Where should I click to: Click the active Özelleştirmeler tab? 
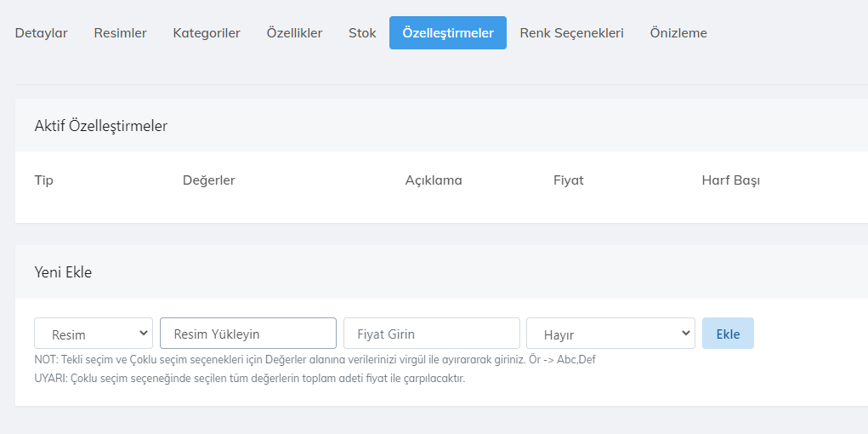[x=448, y=33]
